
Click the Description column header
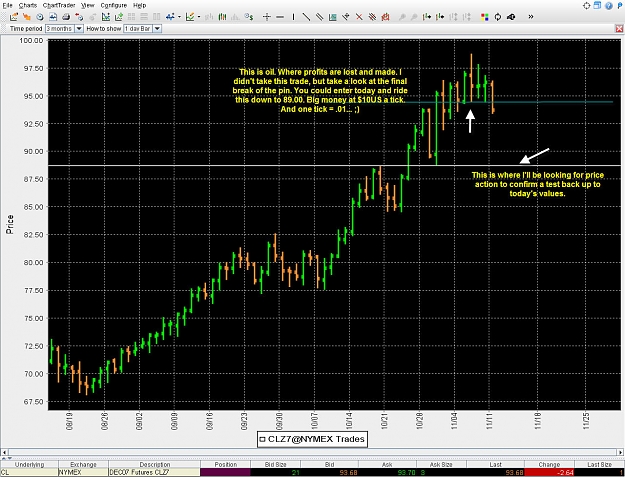154,465
